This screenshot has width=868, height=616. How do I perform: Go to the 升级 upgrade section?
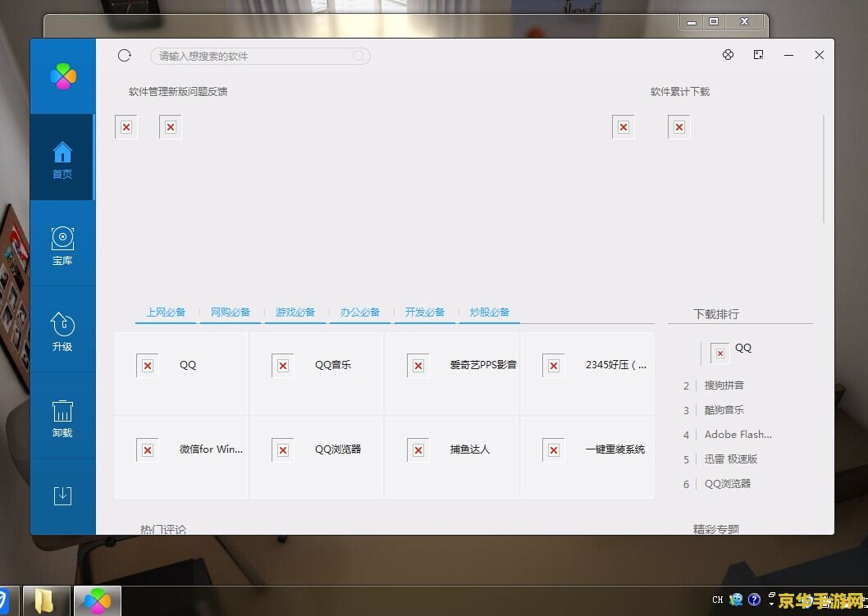(x=62, y=331)
